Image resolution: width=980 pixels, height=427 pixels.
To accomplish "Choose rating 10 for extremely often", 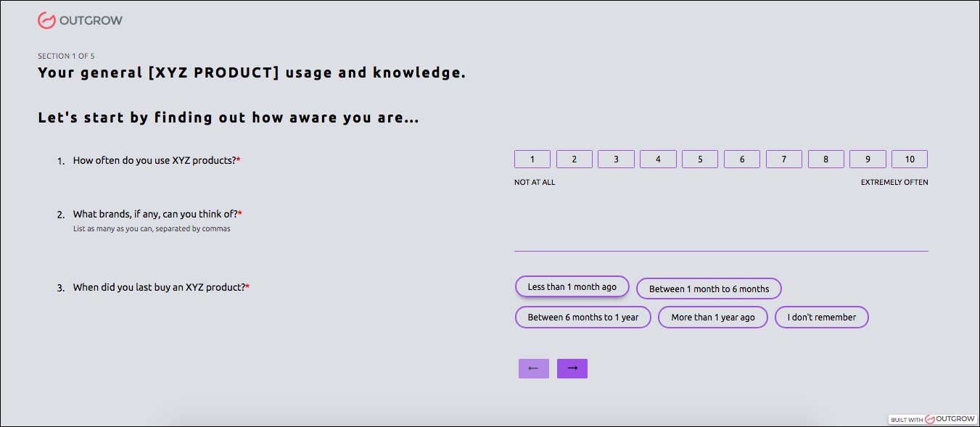I will click(910, 159).
